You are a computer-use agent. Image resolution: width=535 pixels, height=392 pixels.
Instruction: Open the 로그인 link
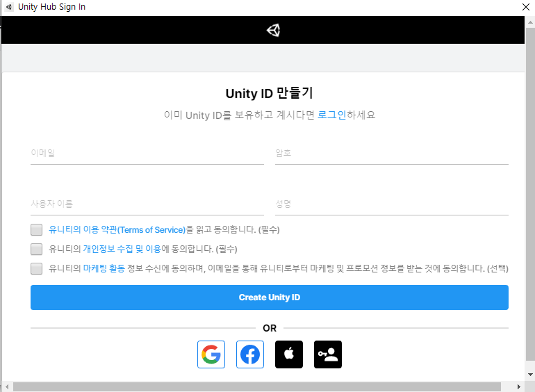331,115
